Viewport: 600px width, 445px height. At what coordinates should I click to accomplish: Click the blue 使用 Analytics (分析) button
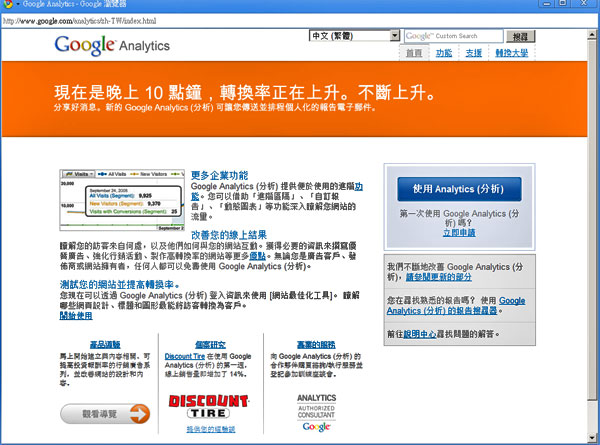pyautogui.click(x=459, y=189)
